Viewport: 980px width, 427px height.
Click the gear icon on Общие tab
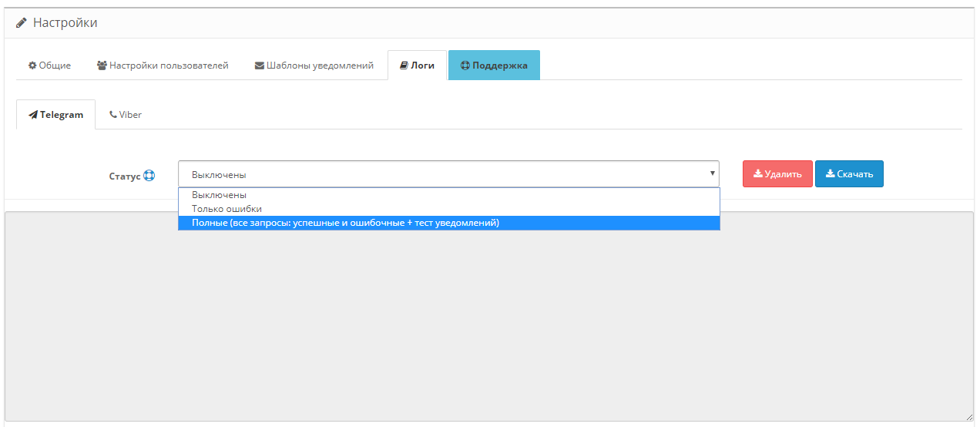click(x=32, y=66)
